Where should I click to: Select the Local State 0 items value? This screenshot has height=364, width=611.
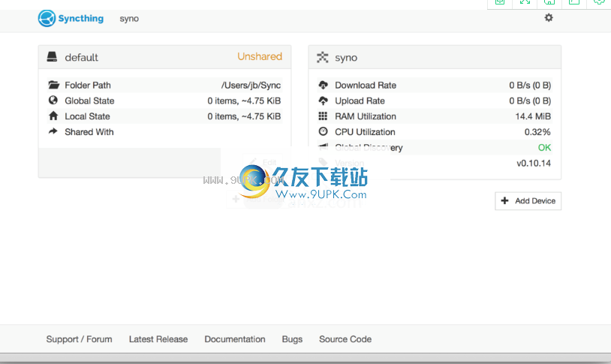[x=244, y=116]
